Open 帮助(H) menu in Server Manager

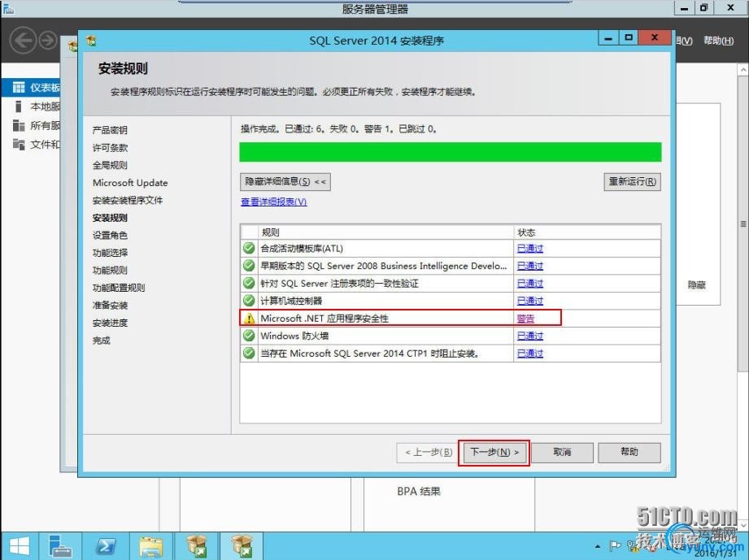(x=718, y=41)
